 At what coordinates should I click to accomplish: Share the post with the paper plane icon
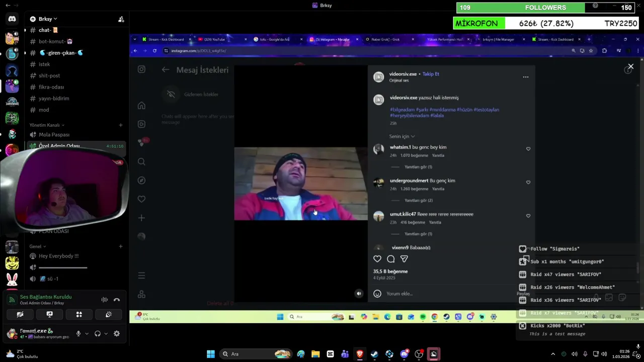(404, 258)
